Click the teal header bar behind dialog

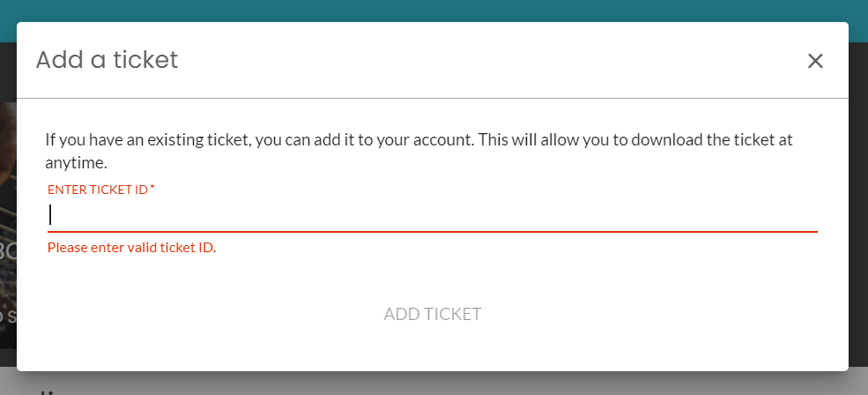tap(434, 11)
